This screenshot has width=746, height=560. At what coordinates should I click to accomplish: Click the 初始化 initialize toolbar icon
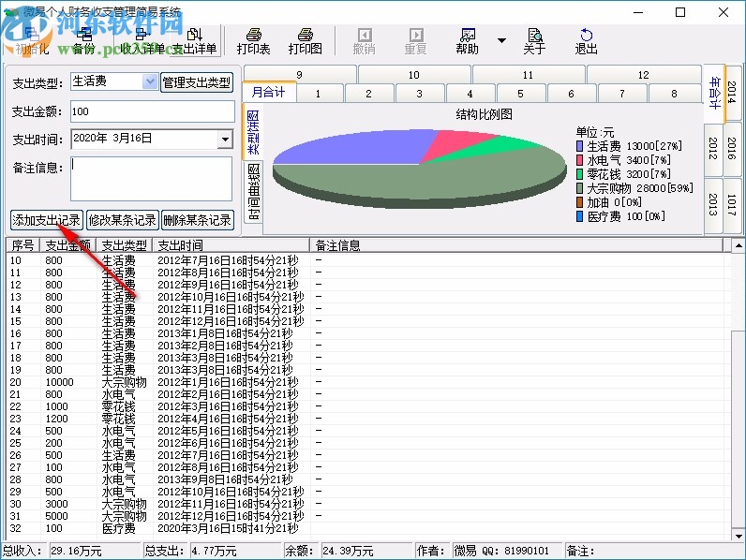pos(32,40)
